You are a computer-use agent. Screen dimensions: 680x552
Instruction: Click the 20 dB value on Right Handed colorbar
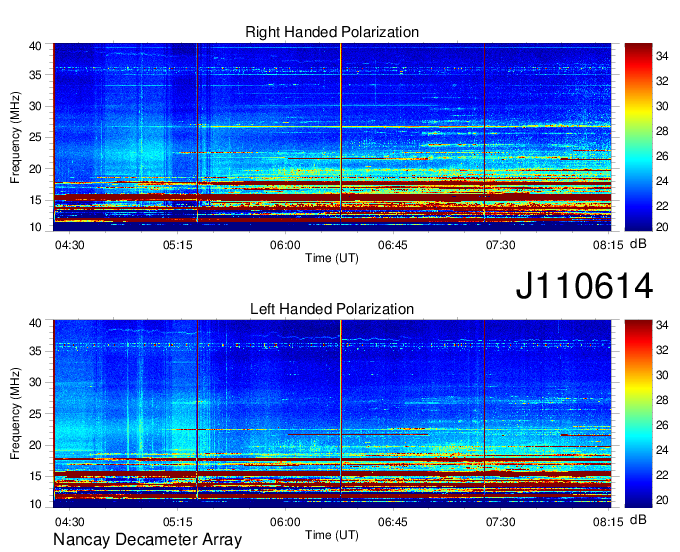pyautogui.click(x=662, y=226)
